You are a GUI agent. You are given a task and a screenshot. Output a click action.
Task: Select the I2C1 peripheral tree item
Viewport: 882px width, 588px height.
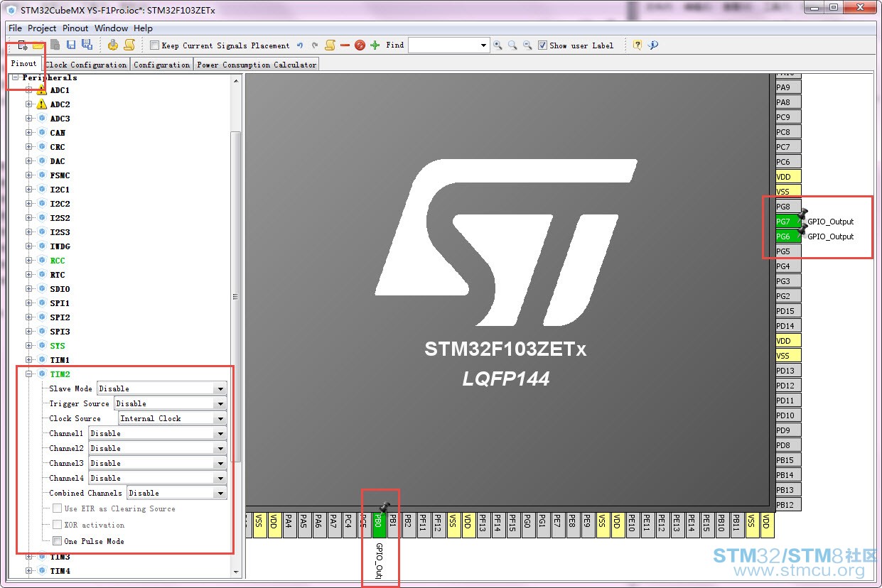tap(60, 190)
